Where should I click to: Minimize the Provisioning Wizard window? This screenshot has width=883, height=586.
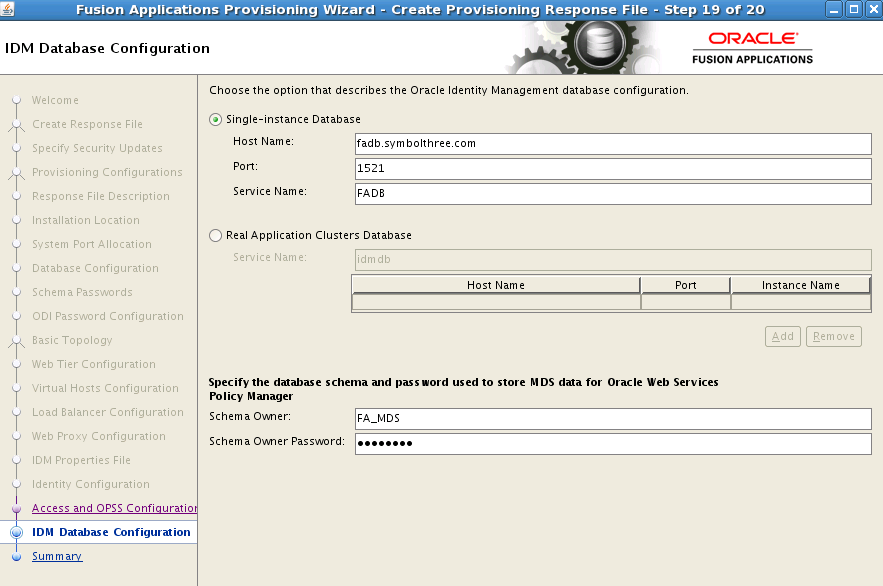click(x=834, y=10)
